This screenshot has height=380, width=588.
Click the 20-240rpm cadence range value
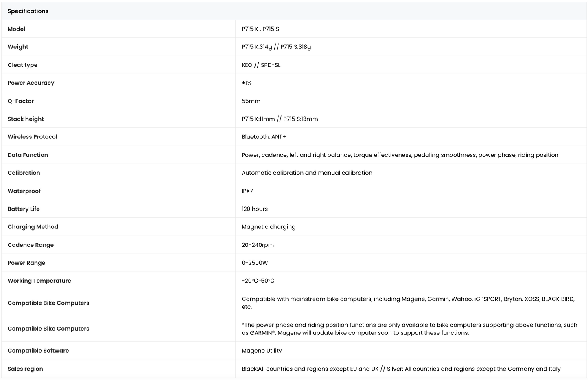(x=258, y=245)
